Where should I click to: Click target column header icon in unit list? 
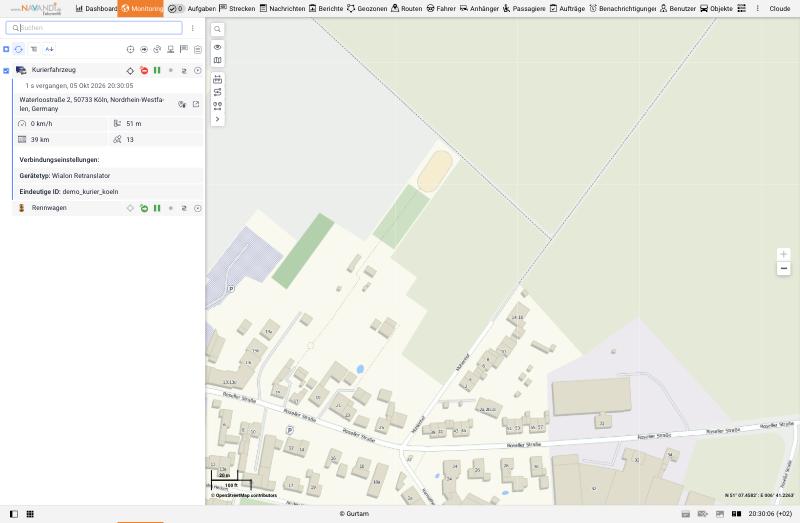pyautogui.click(x=130, y=49)
